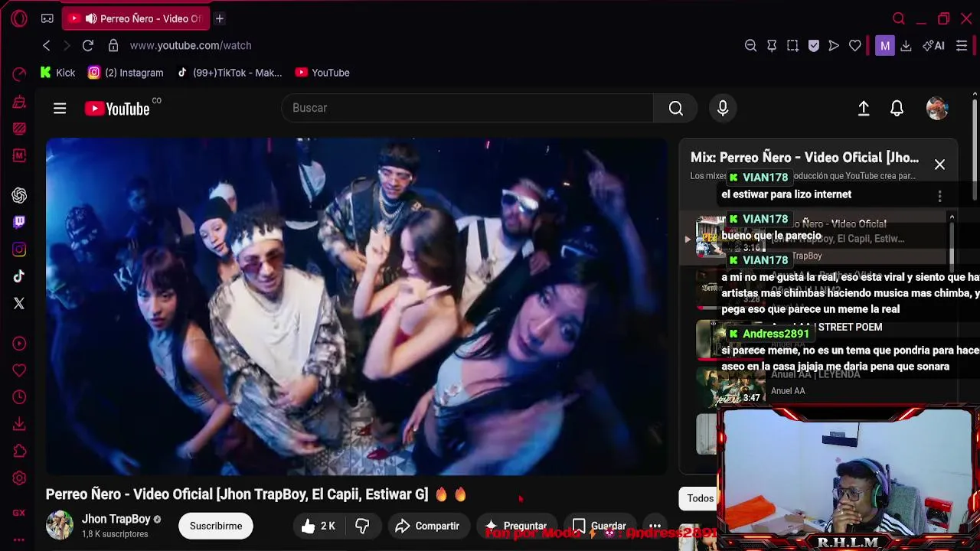Open the music Player icon in sidebar
The height and width of the screenshot is (551, 980).
tap(19, 344)
